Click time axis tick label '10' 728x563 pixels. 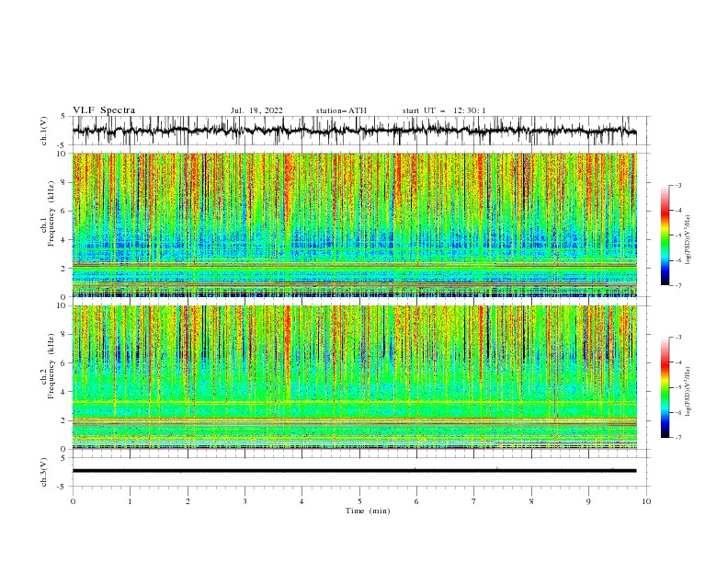[646, 501]
